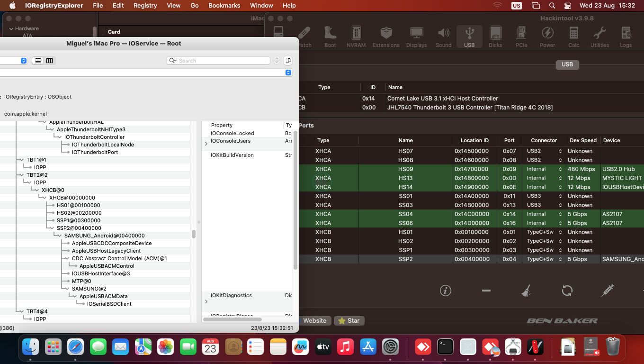
Task: Open the NVRAM section in Hackintool
Action: click(x=356, y=36)
